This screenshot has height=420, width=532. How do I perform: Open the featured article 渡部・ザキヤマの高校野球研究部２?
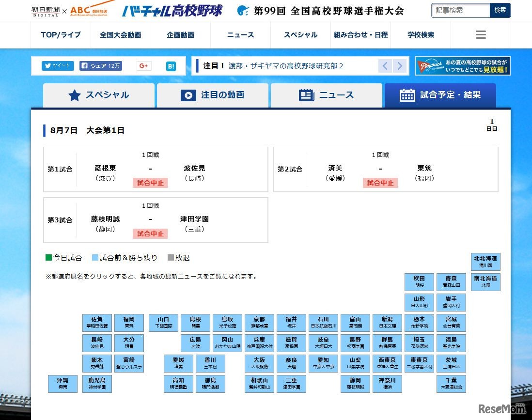click(x=286, y=66)
